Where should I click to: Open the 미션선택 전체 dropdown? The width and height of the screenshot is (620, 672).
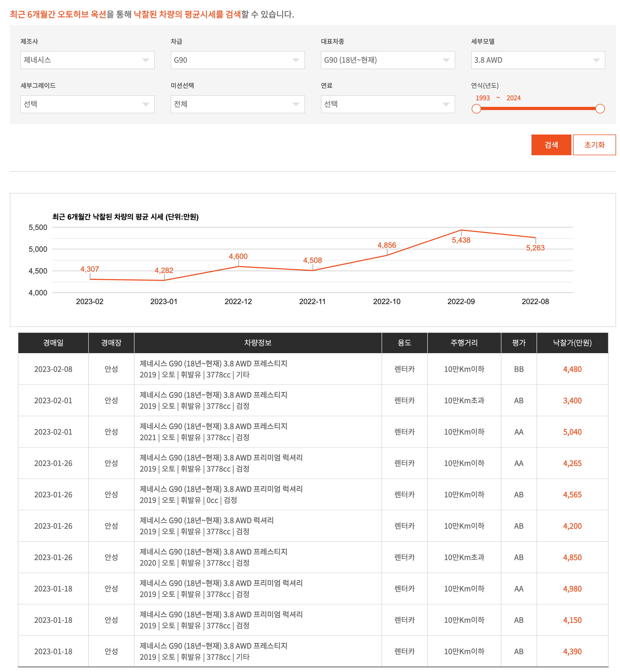click(x=237, y=104)
